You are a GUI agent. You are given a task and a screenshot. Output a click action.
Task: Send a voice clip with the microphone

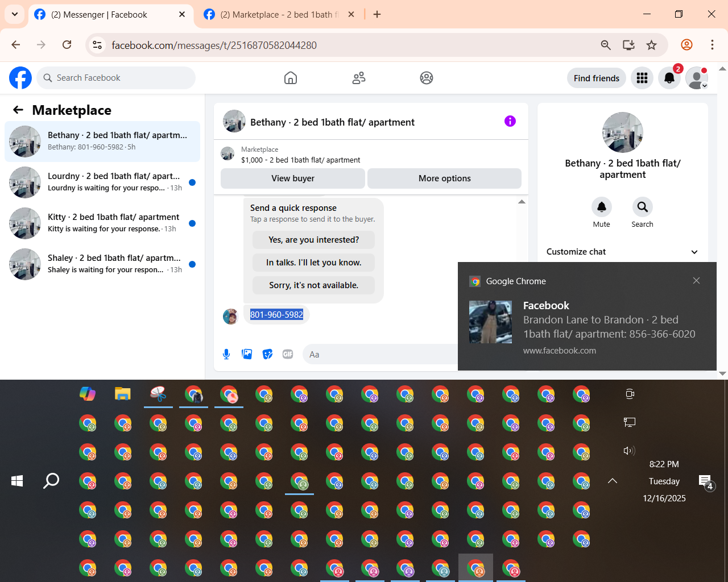(226, 354)
